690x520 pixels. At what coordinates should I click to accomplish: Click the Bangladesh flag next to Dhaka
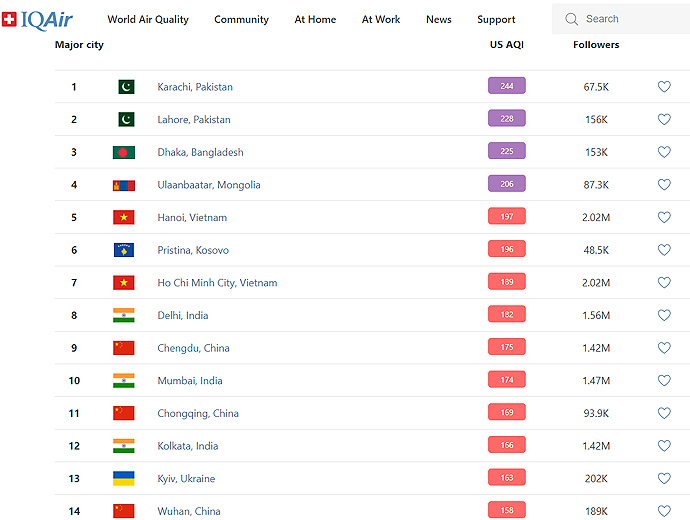(x=124, y=152)
